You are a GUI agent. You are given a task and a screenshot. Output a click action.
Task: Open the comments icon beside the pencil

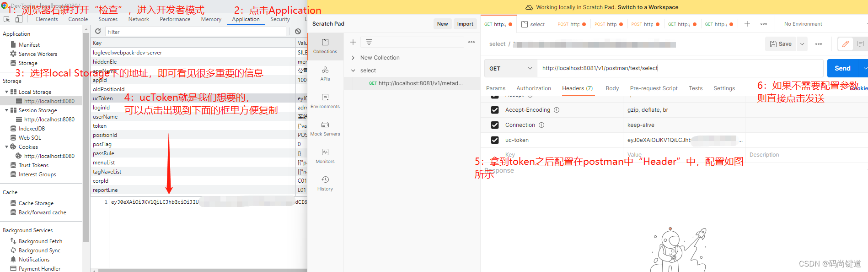tap(860, 44)
